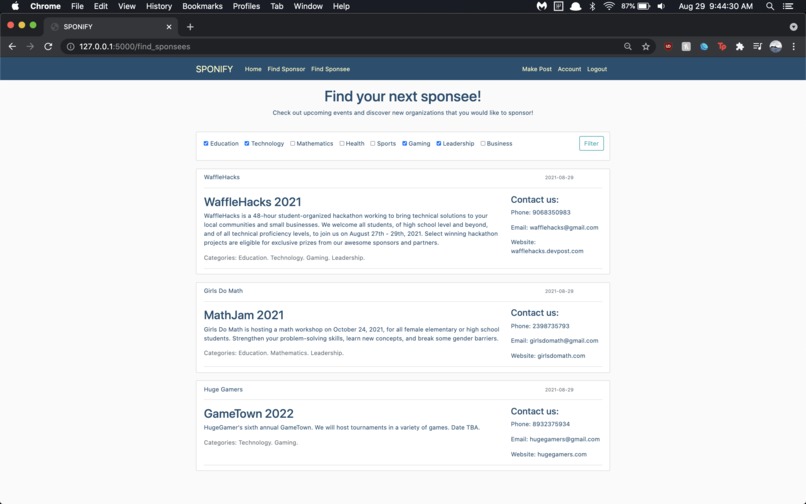Open the Account page link
Viewport: 806px width, 504px height.
(x=569, y=69)
